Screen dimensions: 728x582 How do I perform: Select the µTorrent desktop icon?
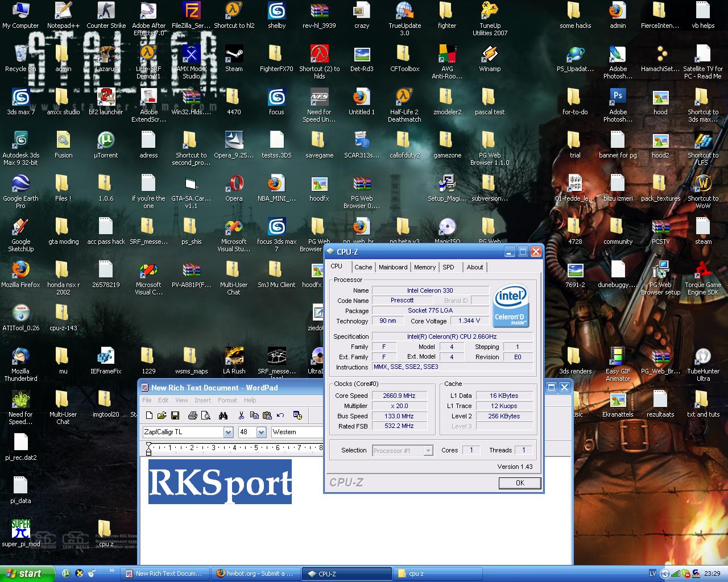(x=106, y=145)
